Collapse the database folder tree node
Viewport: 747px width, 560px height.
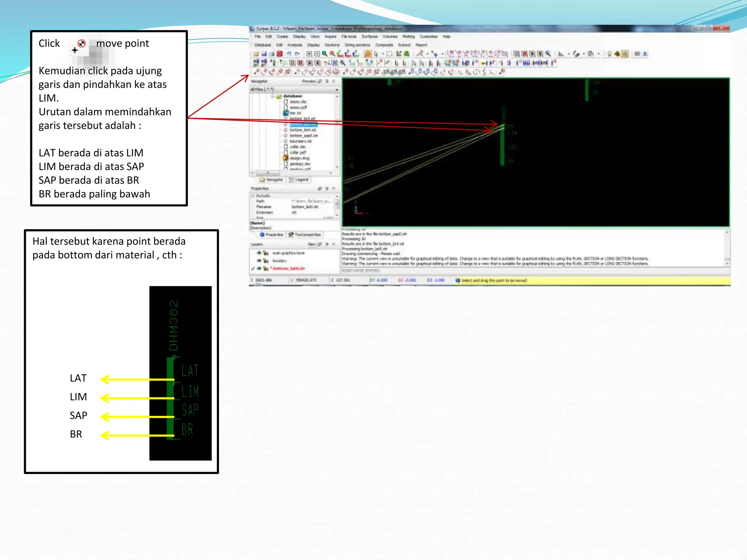click(273, 96)
